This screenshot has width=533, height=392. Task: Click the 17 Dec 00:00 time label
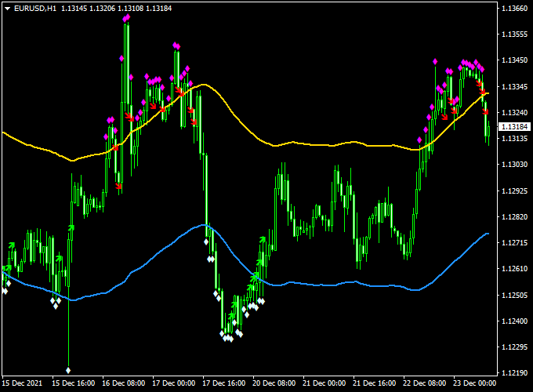pyautogui.click(x=174, y=383)
